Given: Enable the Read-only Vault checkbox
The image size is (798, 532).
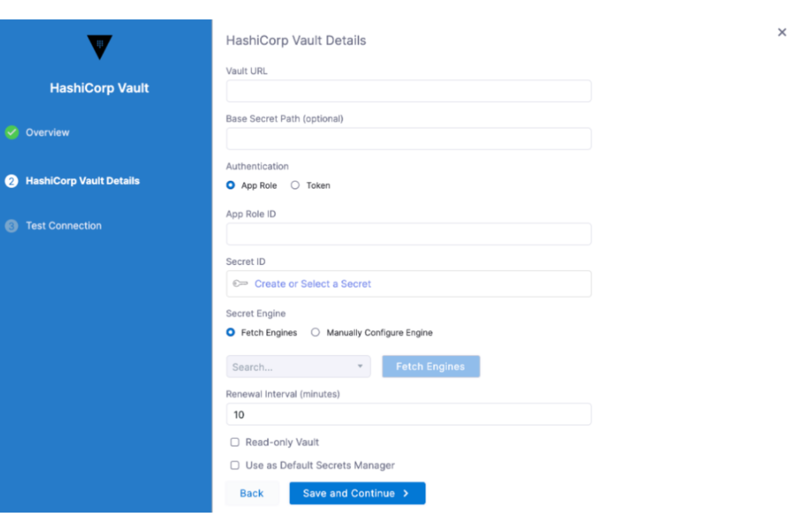Looking at the screenshot, I should tap(235, 442).
